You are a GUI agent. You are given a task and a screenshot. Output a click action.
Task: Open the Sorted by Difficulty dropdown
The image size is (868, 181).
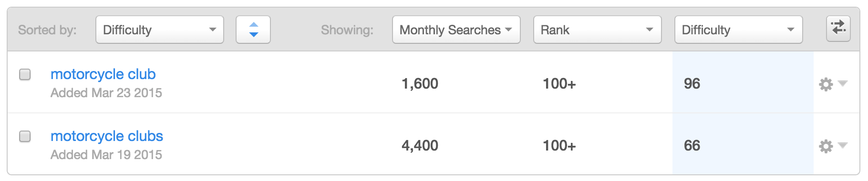[x=160, y=30]
